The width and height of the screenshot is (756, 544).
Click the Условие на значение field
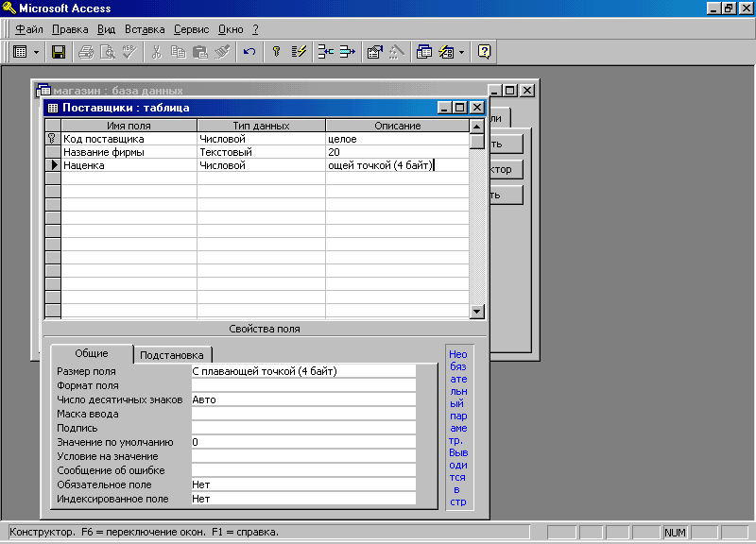point(303,456)
